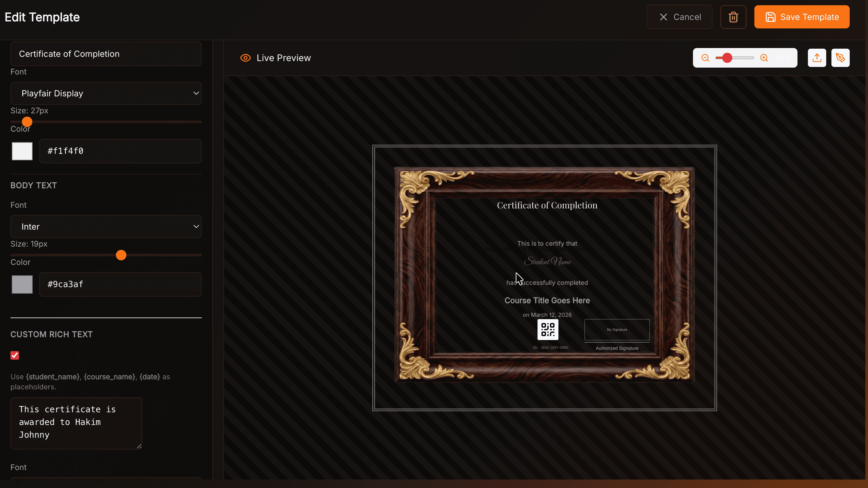868x488 pixels.
Task: Click the preview zoom slider handle
Action: click(x=727, y=58)
